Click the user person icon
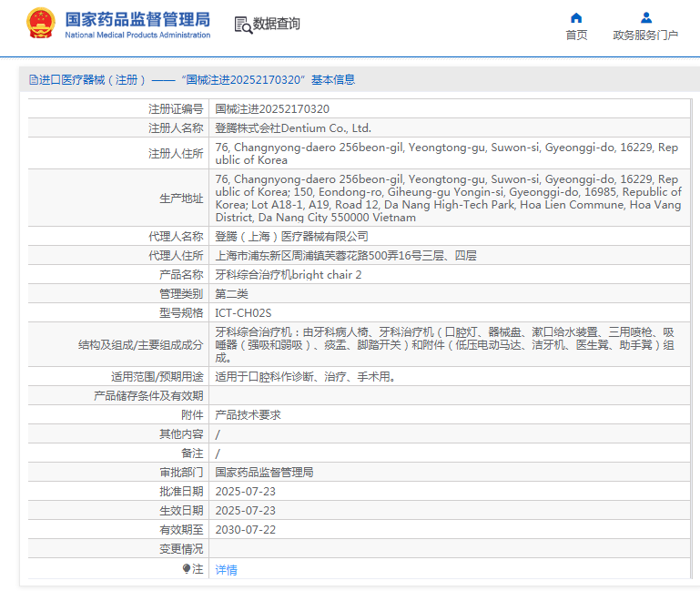Viewport: 700px width, 591px height. pyautogui.click(x=645, y=18)
